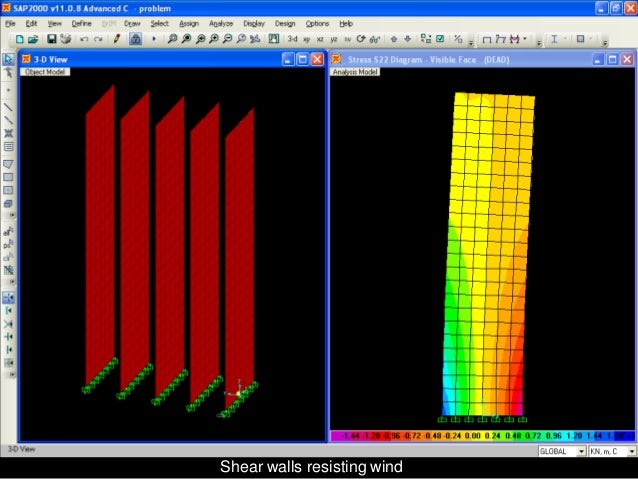Select the Pointer tool in side toolbar
This screenshot has height=479, width=638.
click(x=8, y=59)
